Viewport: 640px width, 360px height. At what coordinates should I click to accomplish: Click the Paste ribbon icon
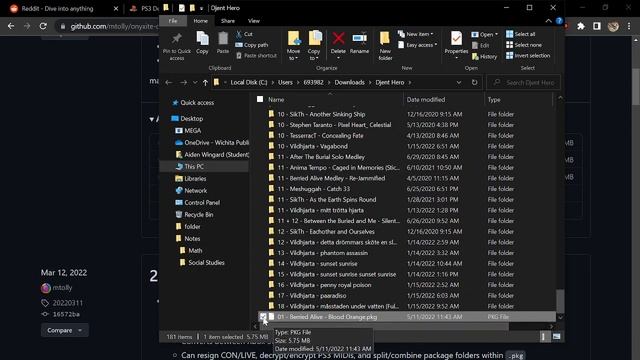pyautogui.click(x=223, y=38)
